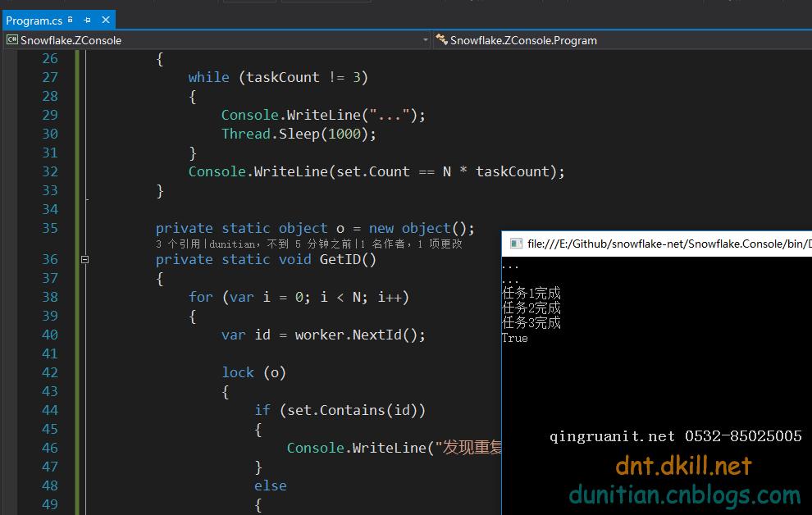Click 'set.Count' in line 32
This screenshot has height=515, width=812.
point(373,171)
